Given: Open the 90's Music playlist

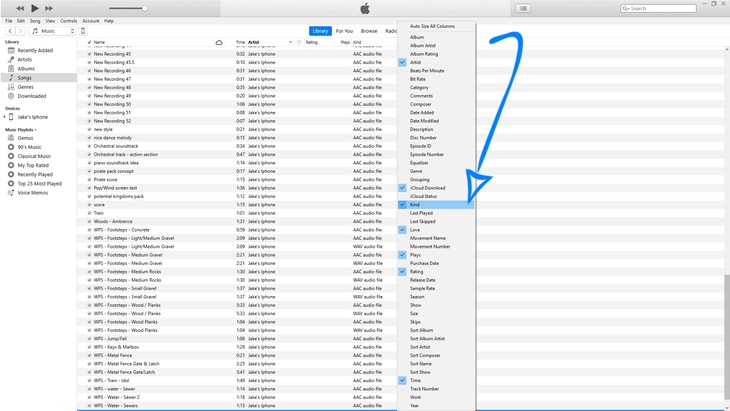Looking at the screenshot, I should pos(29,147).
